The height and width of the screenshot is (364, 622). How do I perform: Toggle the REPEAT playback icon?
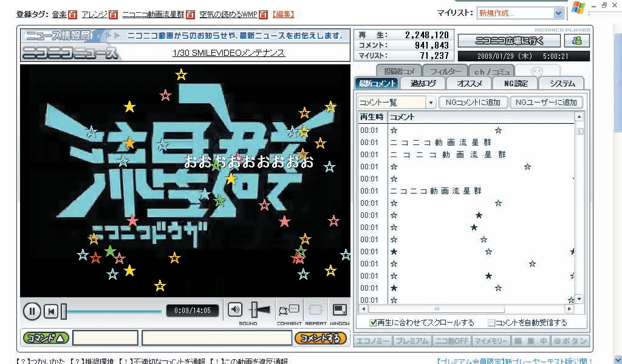coord(316,310)
